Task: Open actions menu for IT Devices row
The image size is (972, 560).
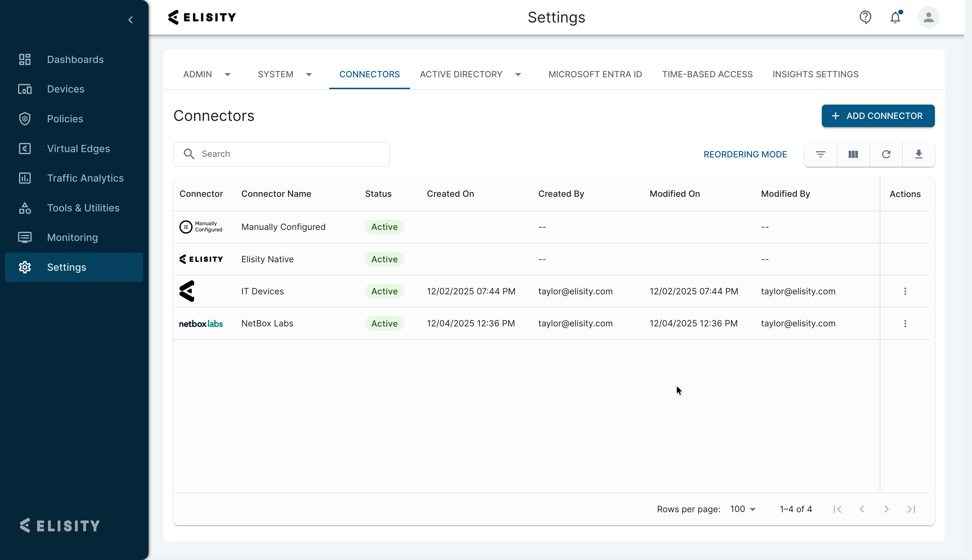Action: click(905, 291)
